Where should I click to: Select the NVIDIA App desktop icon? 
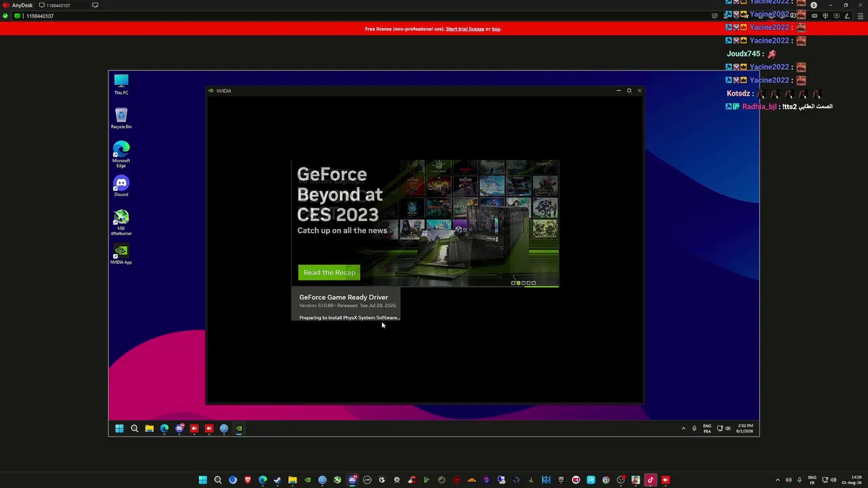point(121,254)
